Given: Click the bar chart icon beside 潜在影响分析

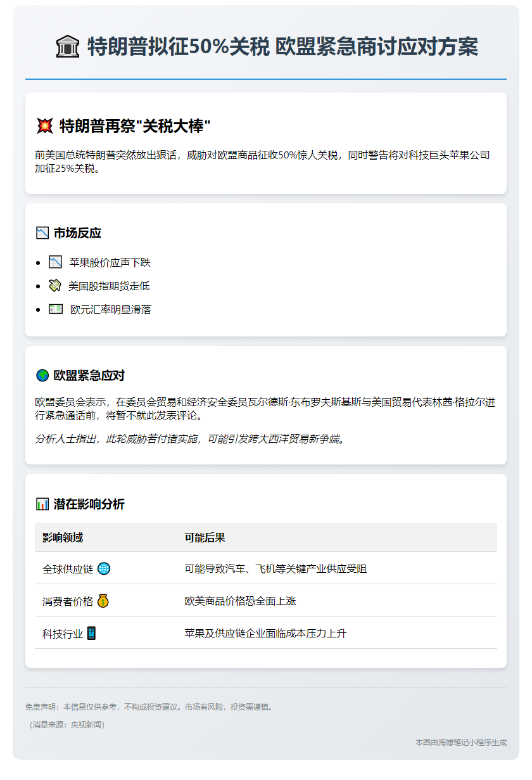Looking at the screenshot, I should pyautogui.click(x=42, y=504).
